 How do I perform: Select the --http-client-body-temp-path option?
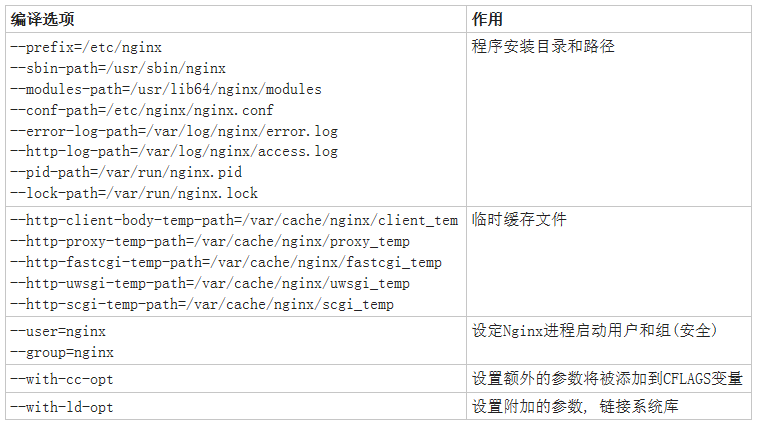pyautogui.click(x=234, y=220)
